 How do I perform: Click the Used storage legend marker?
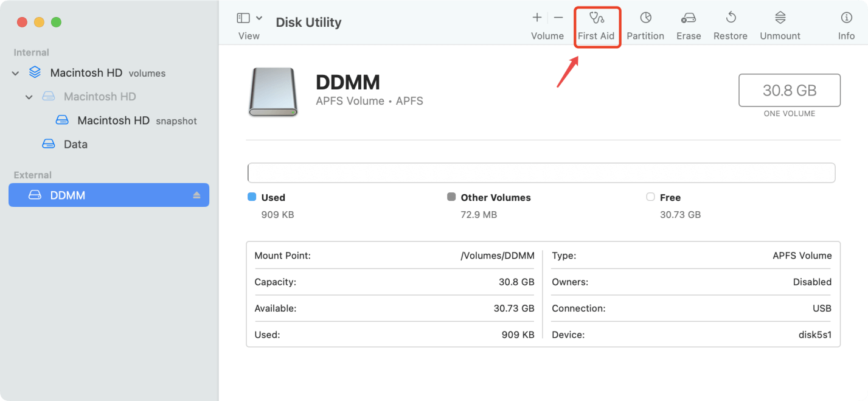(x=252, y=197)
